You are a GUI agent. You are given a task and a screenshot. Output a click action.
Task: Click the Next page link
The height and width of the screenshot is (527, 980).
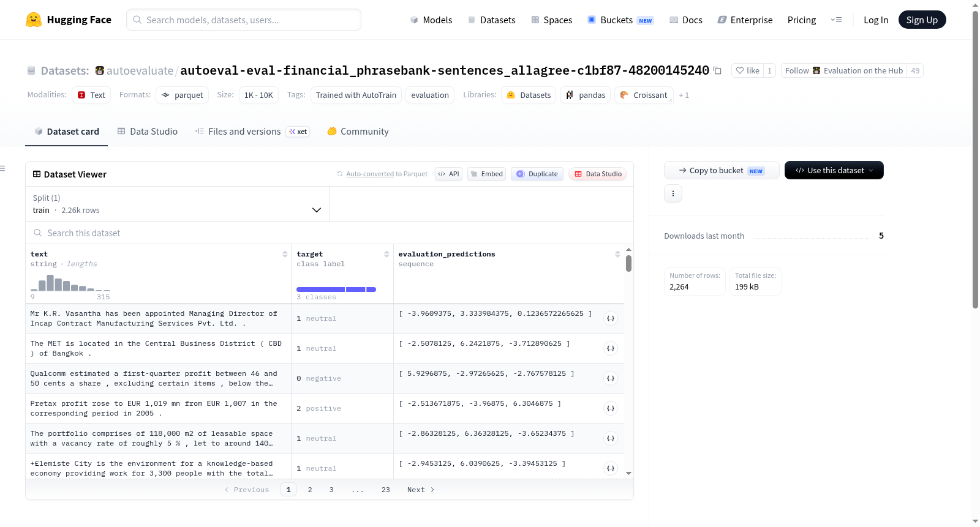(421, 490)
